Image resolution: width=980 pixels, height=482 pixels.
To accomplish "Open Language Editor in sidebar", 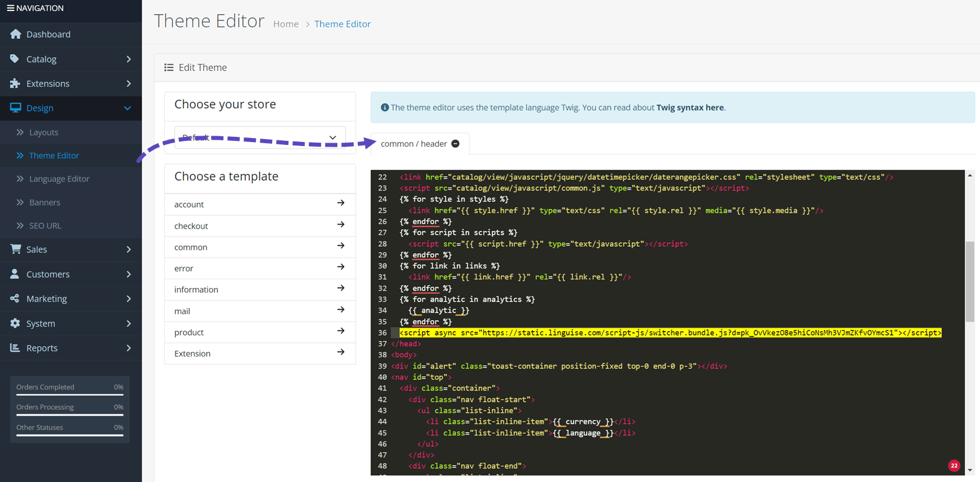I will 59,179.
